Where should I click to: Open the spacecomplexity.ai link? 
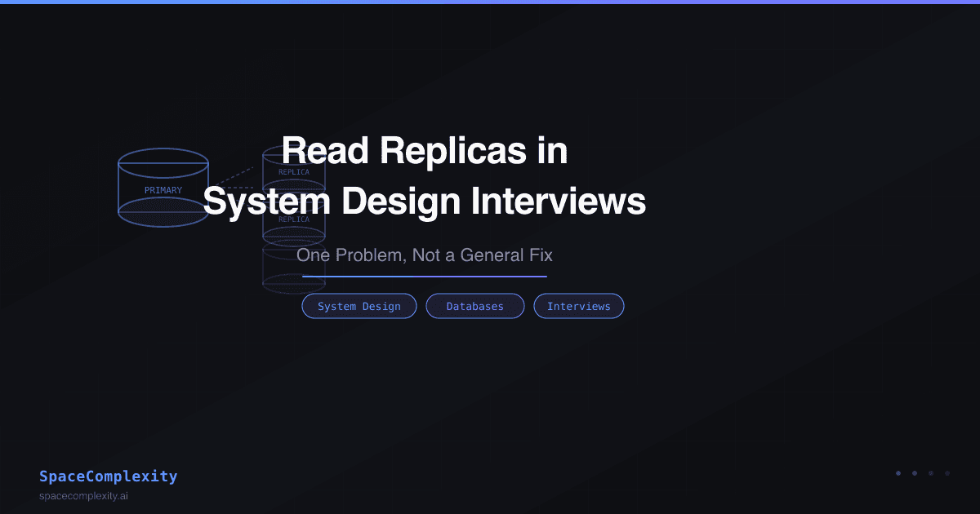pyautogui.click(x=83, y=496)
